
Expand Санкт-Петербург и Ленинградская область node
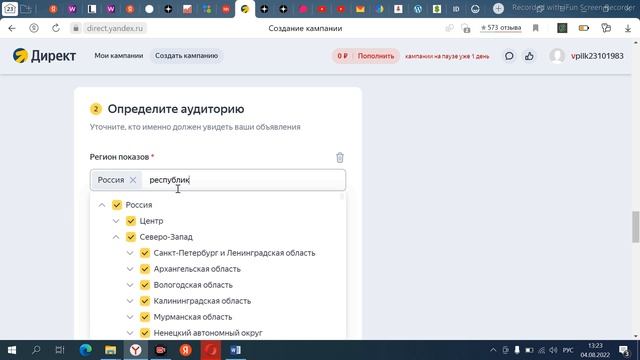click(130, 253)
